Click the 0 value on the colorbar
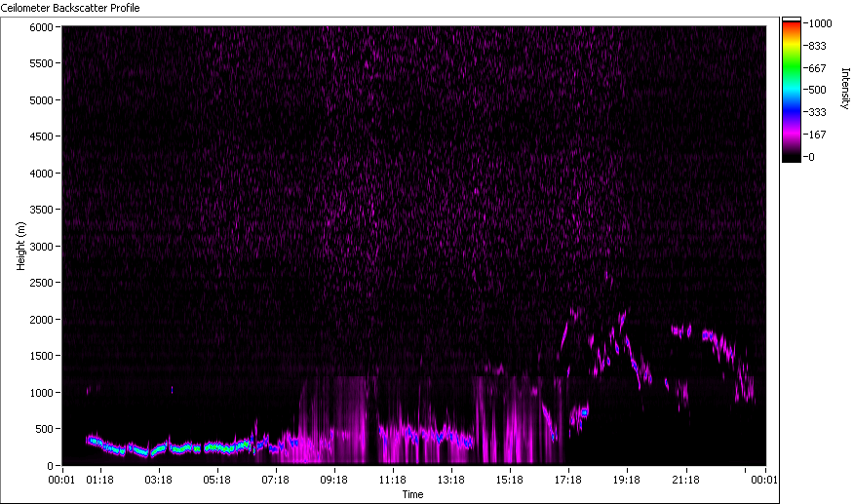The image size is (854, 504). [x=811, y=157]
